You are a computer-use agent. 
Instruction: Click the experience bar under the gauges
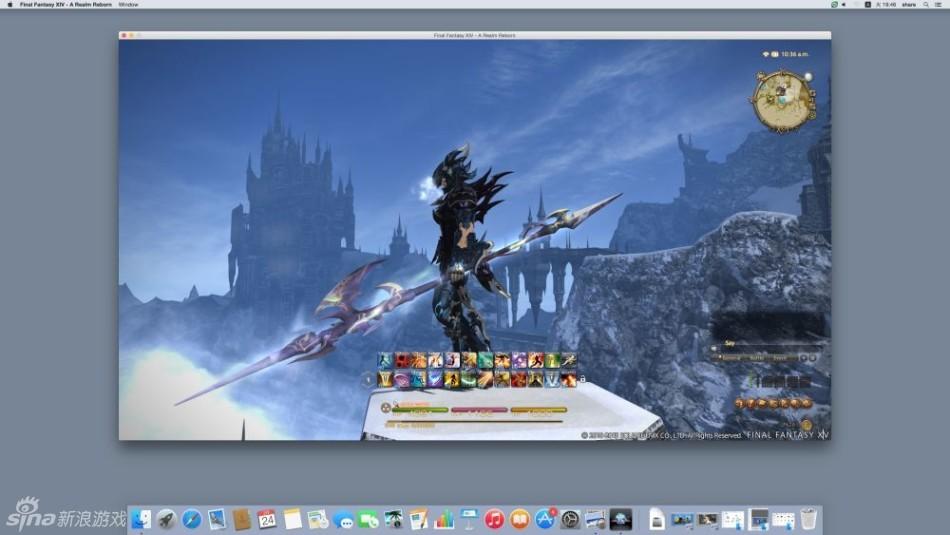click(475, 422)
